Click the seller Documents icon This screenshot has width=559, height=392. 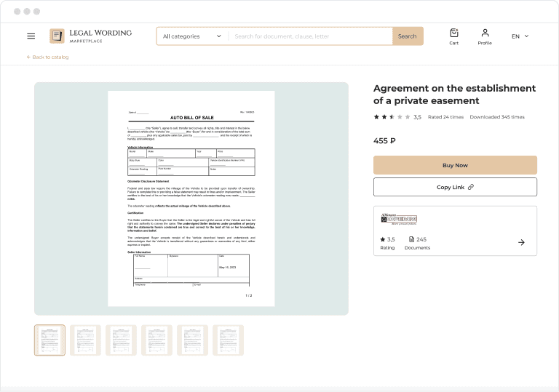[x=411, y=239]
